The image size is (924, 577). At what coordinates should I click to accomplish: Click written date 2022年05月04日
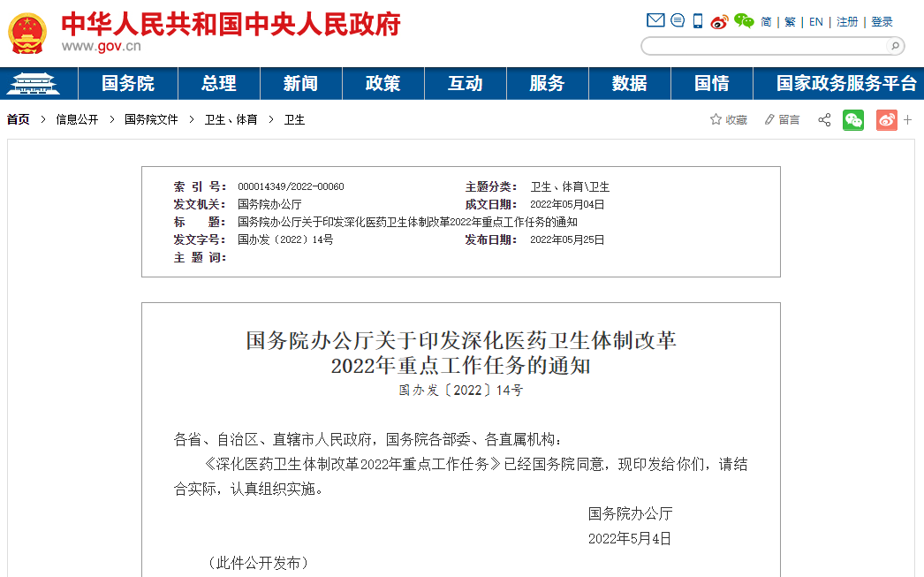tap(567, 204)
